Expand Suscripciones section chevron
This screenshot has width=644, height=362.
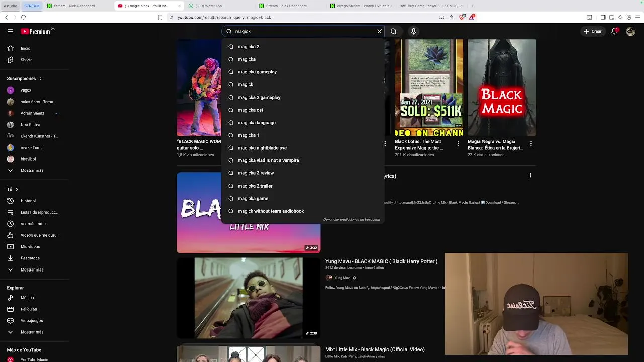coord(40,79)
